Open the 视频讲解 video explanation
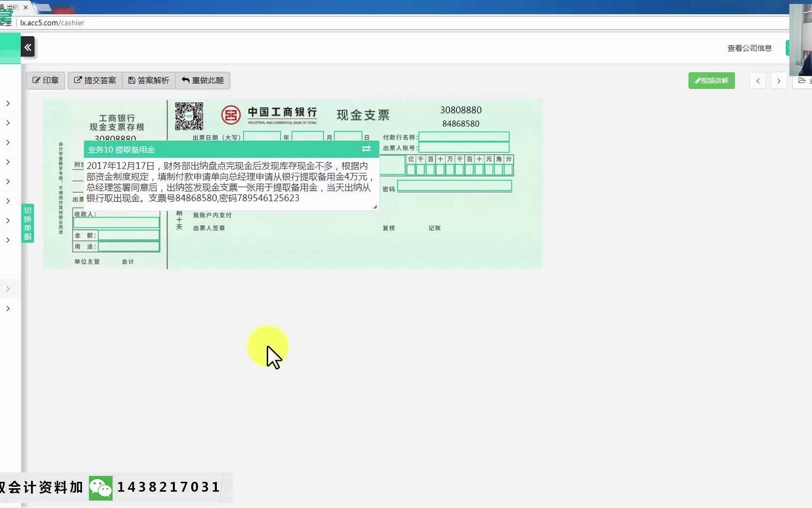812x508 pixels. 711,81
